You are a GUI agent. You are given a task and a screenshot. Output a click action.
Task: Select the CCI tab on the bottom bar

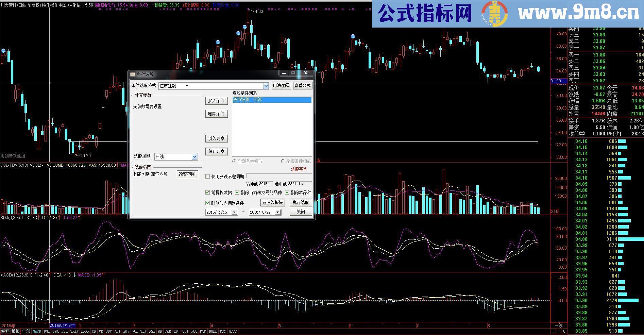point(185,331)
